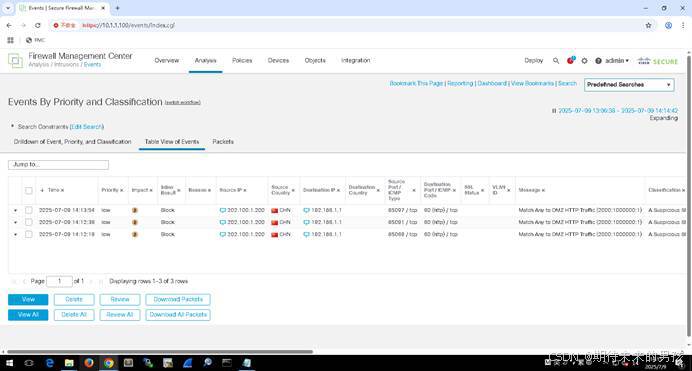
Task: Open the Integration menu
Action: pos(355,60)
